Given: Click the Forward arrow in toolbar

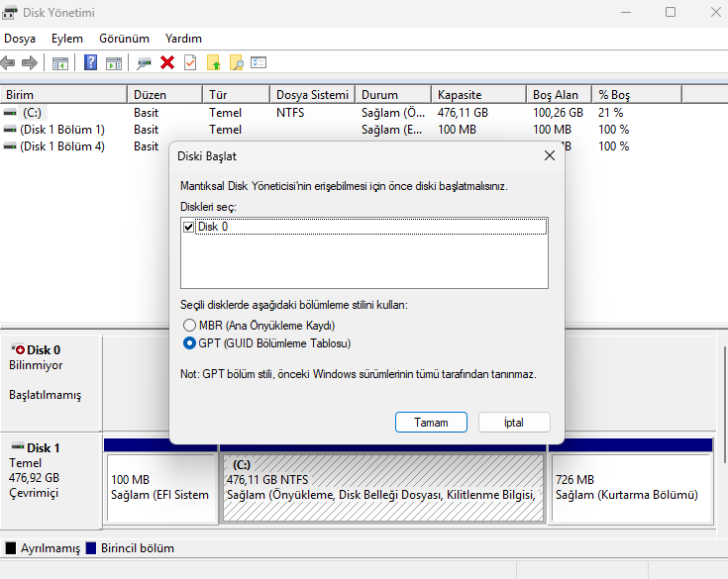Looking at the screenshot, I should tap(30, 62).
